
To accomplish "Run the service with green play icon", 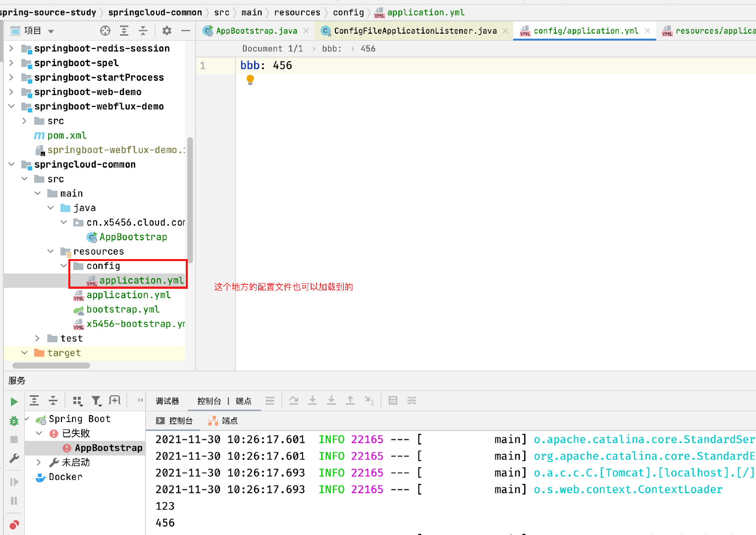I will coord(14,402).
